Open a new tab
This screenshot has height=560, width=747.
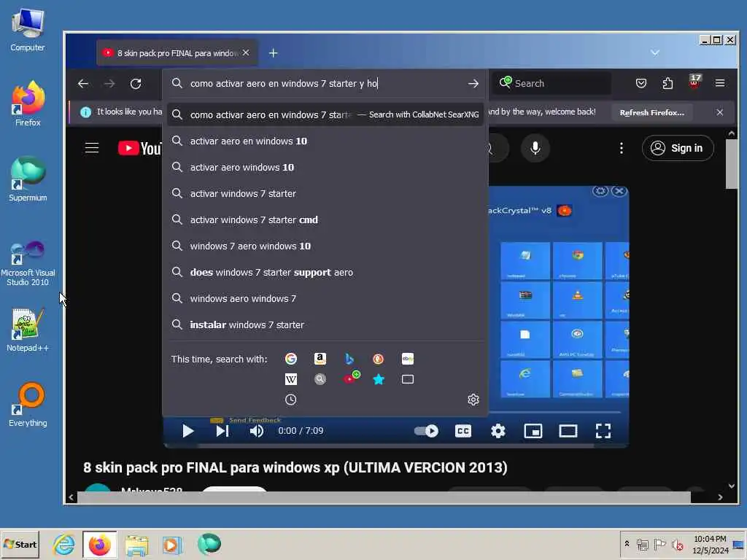coord(273,52)
